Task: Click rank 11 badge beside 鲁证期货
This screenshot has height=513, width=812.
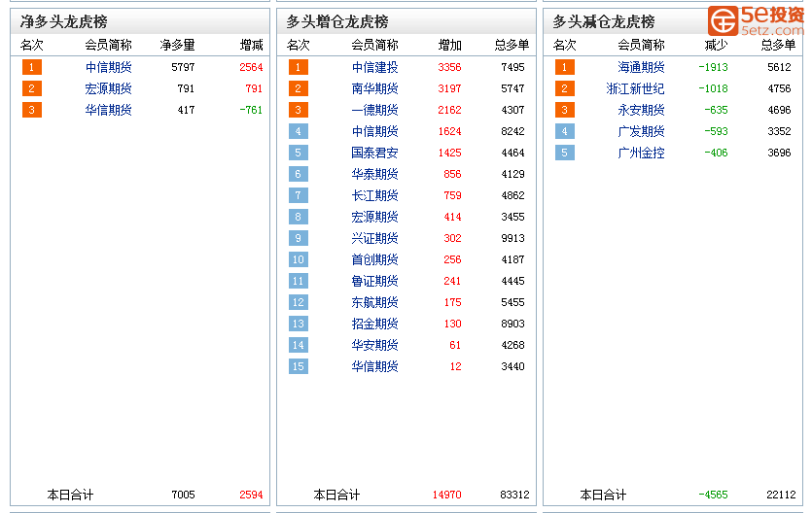Action: coord(299,281)
